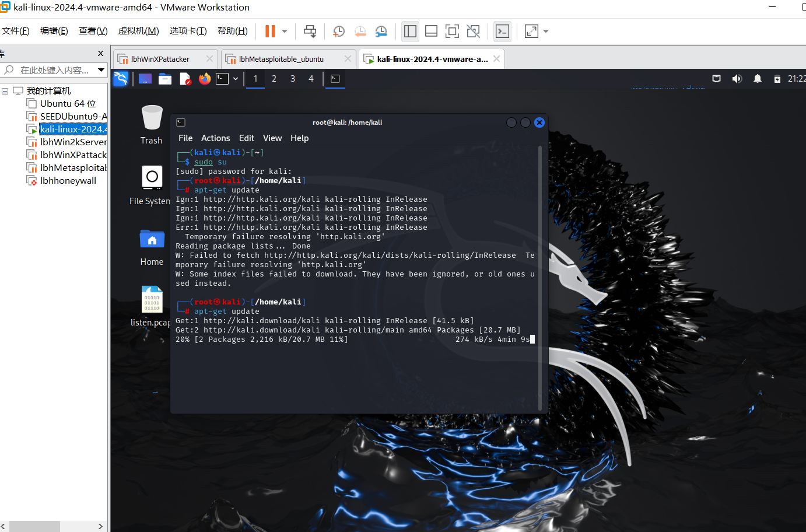
Task: Toggle the console view button
Action: click(502, 32)
